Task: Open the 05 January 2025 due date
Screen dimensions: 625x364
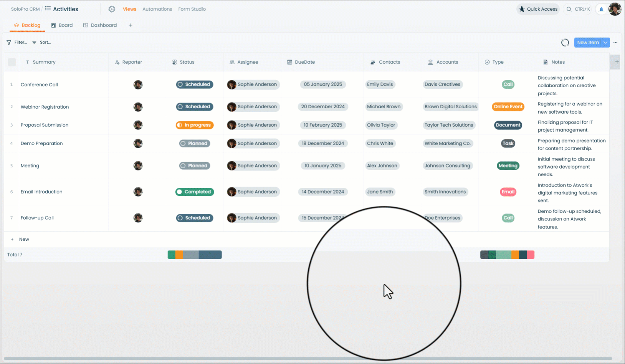Action: [323, 84]
